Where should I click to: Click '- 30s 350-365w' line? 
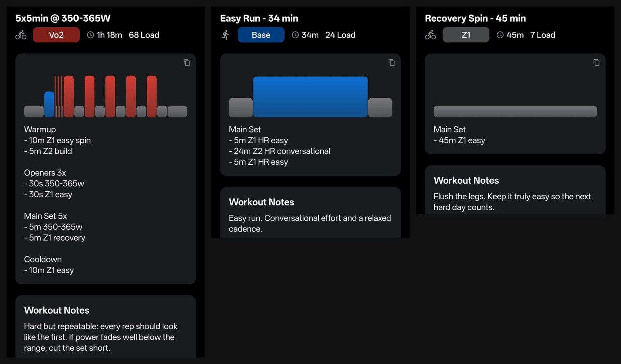(54, 184)
